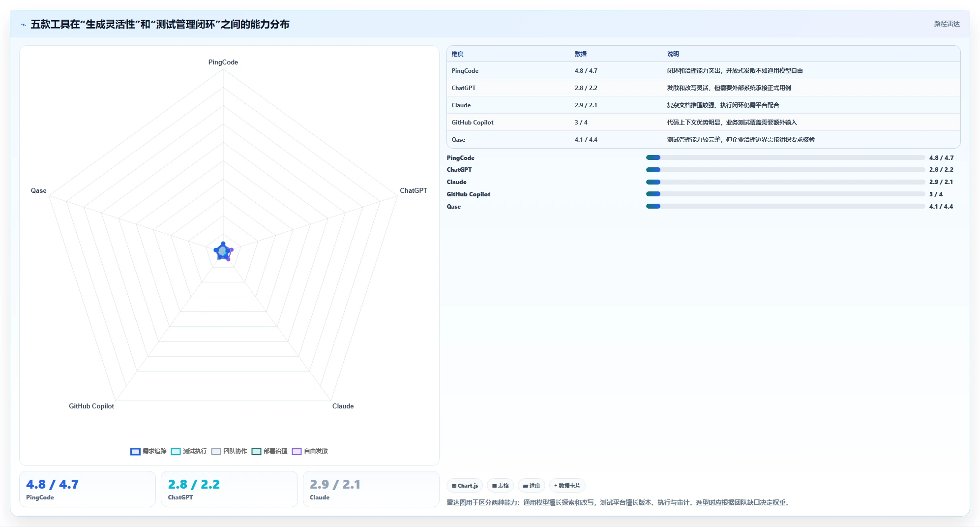The width and height of the screenshot is (980, 527).
Task: Click the footer note starting 雷达图用于区分两种能力
Action: pyautogui.click(x=619, y=503)
